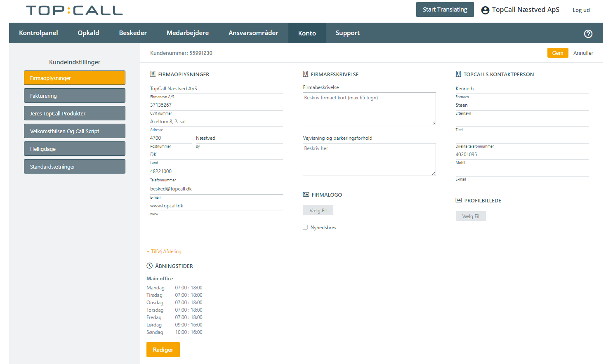The height and width of the screenshot is (364, 613).
Task: Click the Firmaoplysninger building icon
Action: 153,74
